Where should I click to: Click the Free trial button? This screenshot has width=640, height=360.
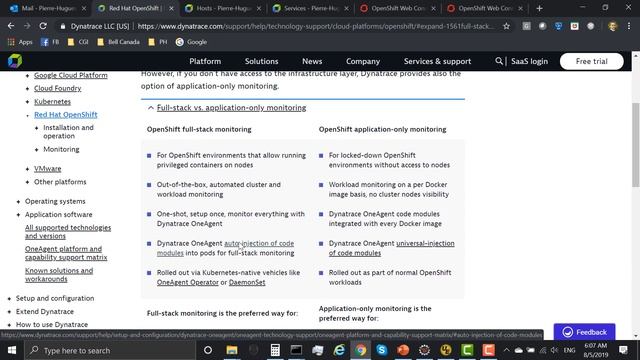tap(591, 61)
